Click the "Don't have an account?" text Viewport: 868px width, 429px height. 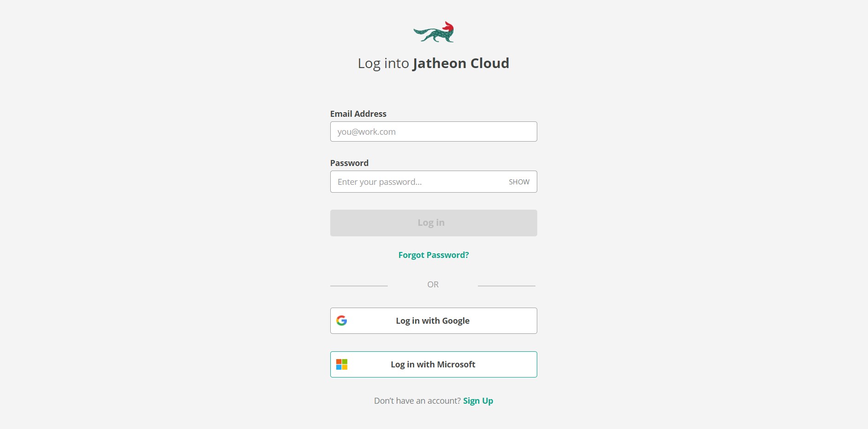click(417, 401)
